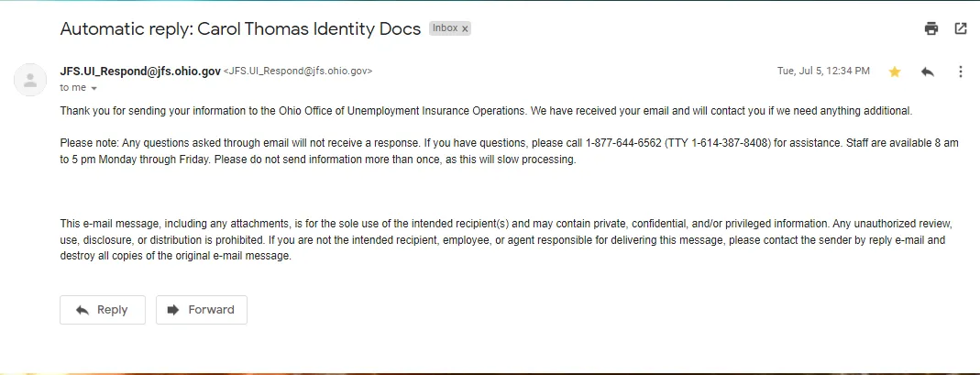The height and width of the screenshot is (375, 980).
Task: Click the reply arrow icon beside the star
Action: (x=928, y=72)
